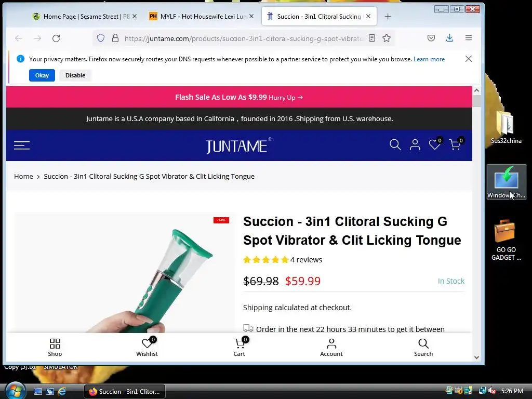Click the Juntame logo
This screenshot has height=399, width=532.
(238, 145)
